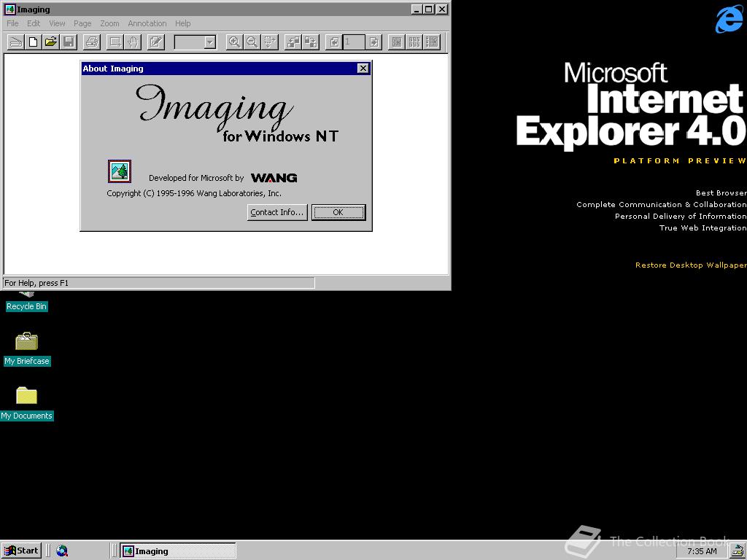
Task: Click the Zoom Out magnifier icon
Action: click(252, 42)
